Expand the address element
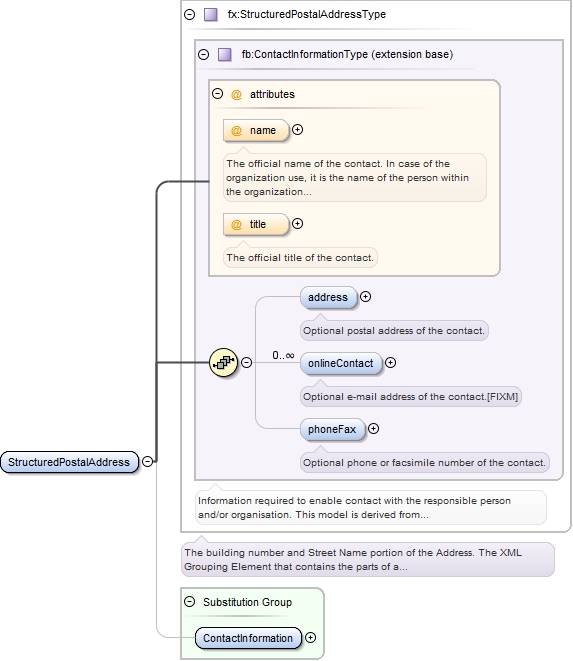The height and width of the screenshot is (661, 573). (x=366, y=297)
